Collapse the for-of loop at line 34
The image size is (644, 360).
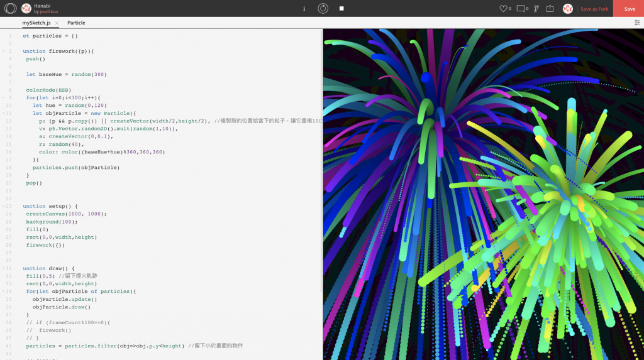4,292
